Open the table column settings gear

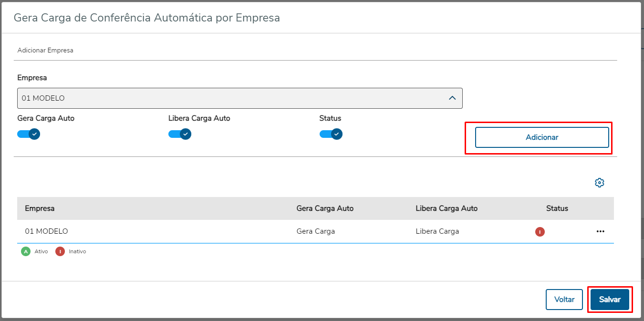click(600, 183)
